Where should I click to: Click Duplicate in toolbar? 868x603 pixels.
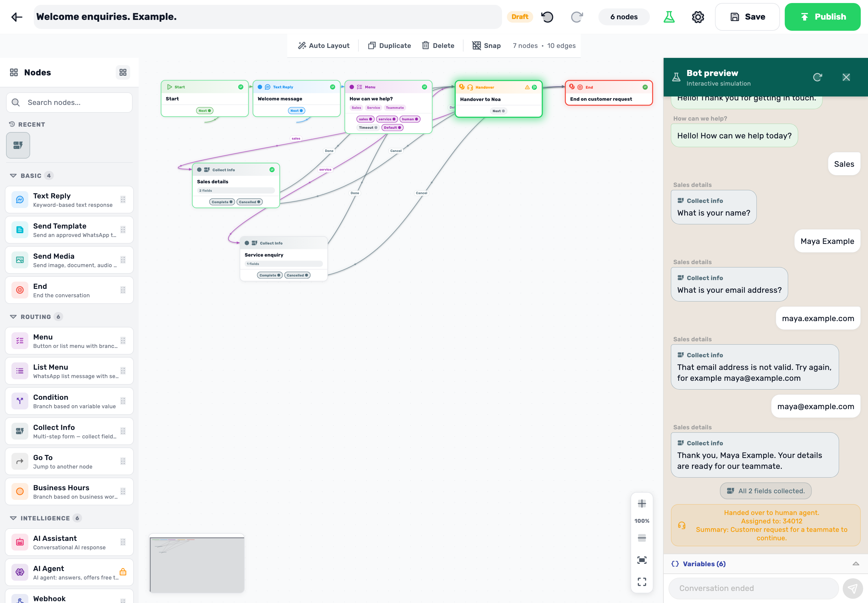click(x=389, y=45)
